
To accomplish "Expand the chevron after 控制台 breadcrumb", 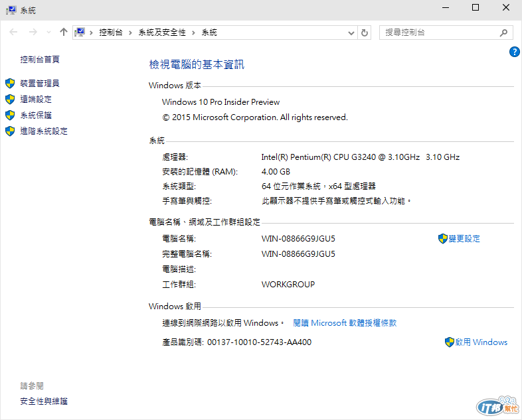I will (130, 33).
